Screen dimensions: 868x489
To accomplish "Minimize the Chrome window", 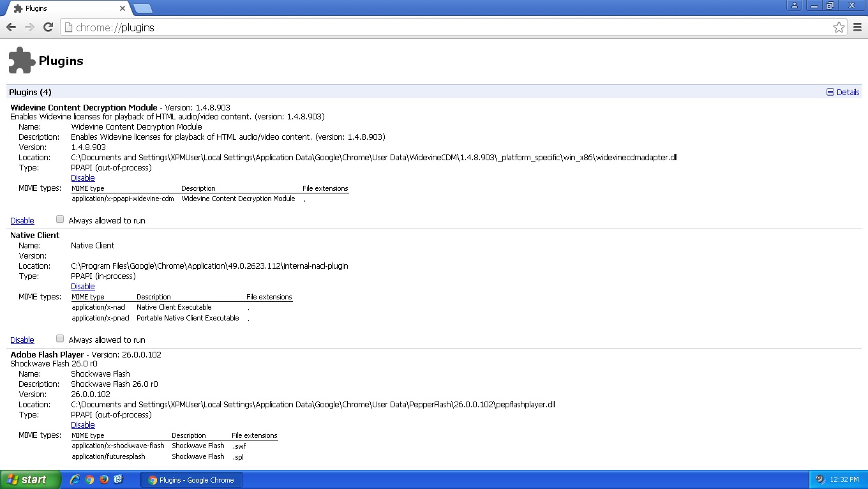I will click(x=813, y=5).
